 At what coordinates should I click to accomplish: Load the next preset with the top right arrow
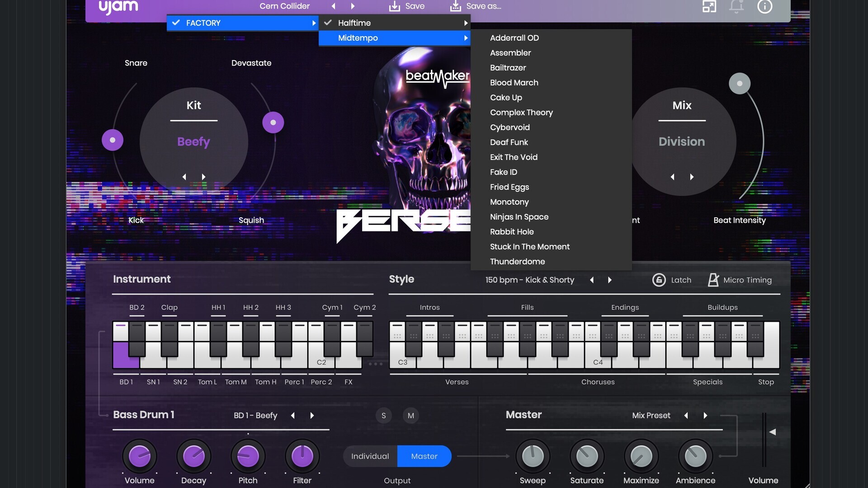(353, 6)
